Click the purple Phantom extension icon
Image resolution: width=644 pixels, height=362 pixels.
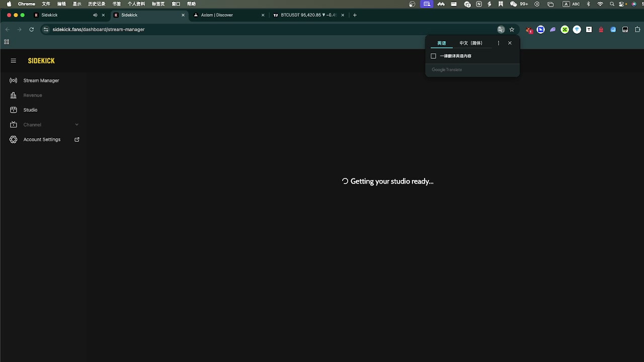553,30
